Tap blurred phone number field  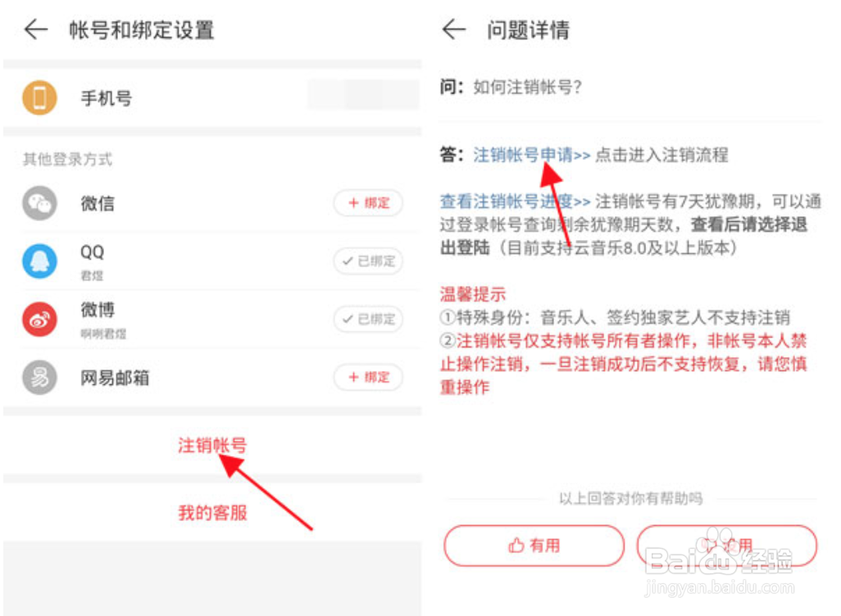(x=363, y=94)
